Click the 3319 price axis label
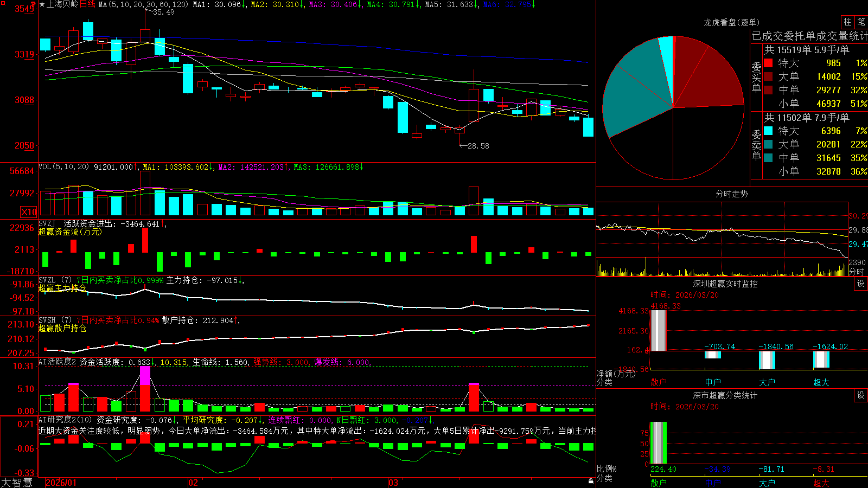The image size is (868, 488). (24, 54)
